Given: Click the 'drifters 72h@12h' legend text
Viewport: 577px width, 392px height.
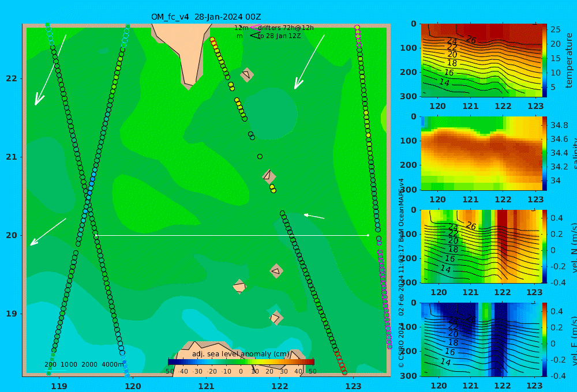Looking at the screenshot, I should (286, 28).
